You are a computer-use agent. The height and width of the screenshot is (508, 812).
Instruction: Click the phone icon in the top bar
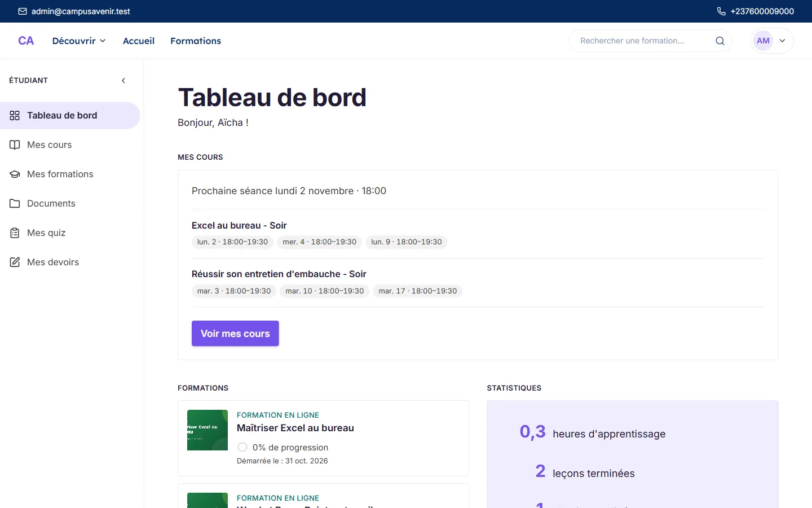pyautogui.click(x=721, y=11)
